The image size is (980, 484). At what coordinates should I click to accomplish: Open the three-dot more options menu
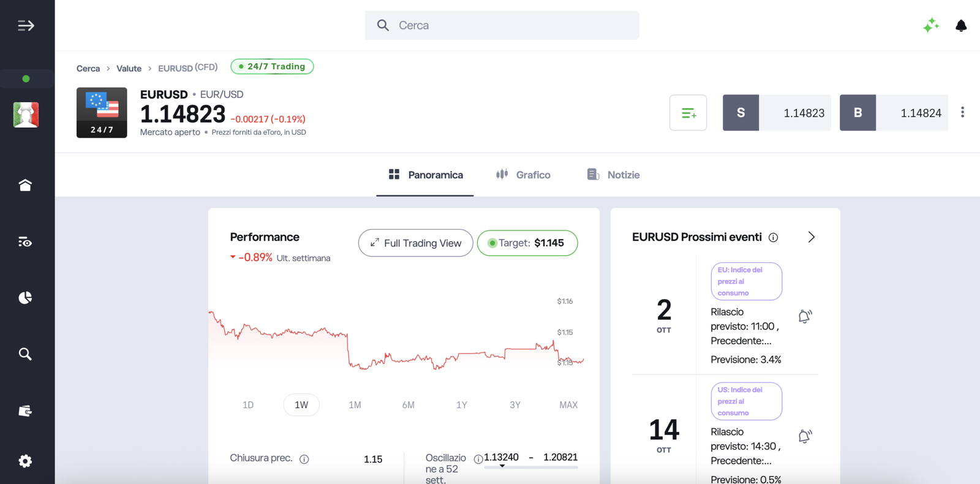click(962, 112)
